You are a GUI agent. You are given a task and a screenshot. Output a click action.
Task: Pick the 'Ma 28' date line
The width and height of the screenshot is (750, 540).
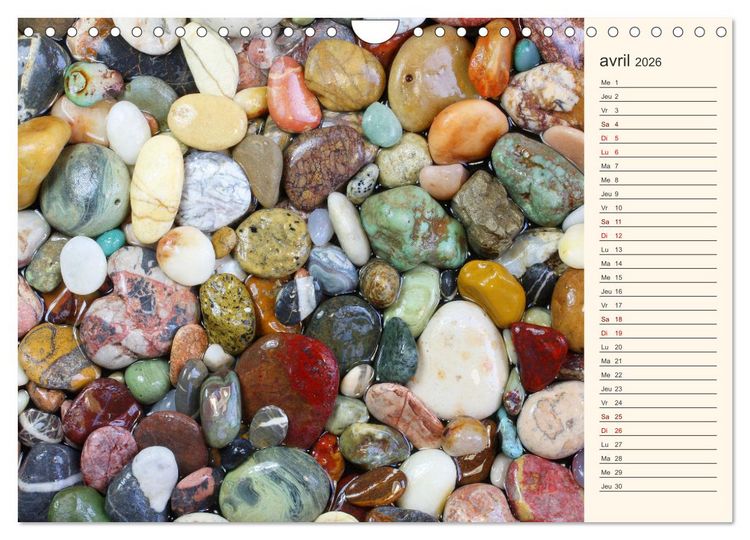[658, 458]
